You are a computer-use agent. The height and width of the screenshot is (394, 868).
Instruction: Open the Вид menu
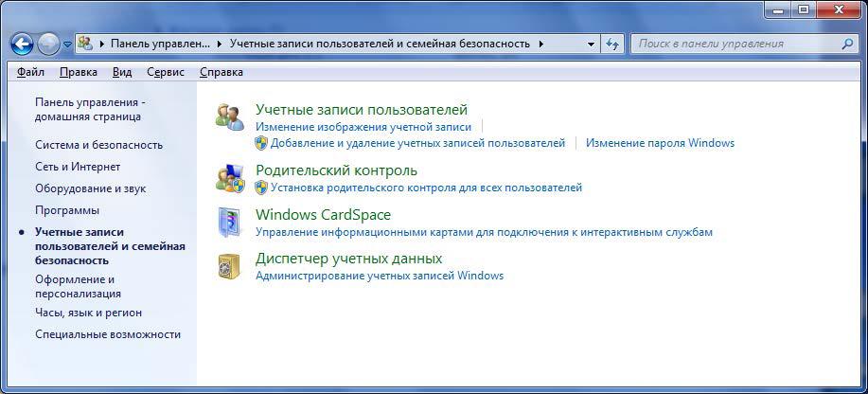(122, 72)
